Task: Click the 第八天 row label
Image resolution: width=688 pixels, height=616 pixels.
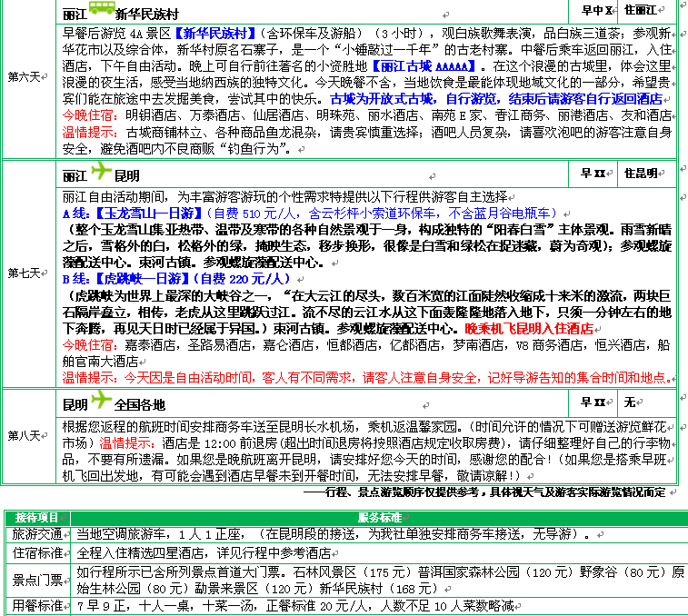Action: [x=25, y=435]
